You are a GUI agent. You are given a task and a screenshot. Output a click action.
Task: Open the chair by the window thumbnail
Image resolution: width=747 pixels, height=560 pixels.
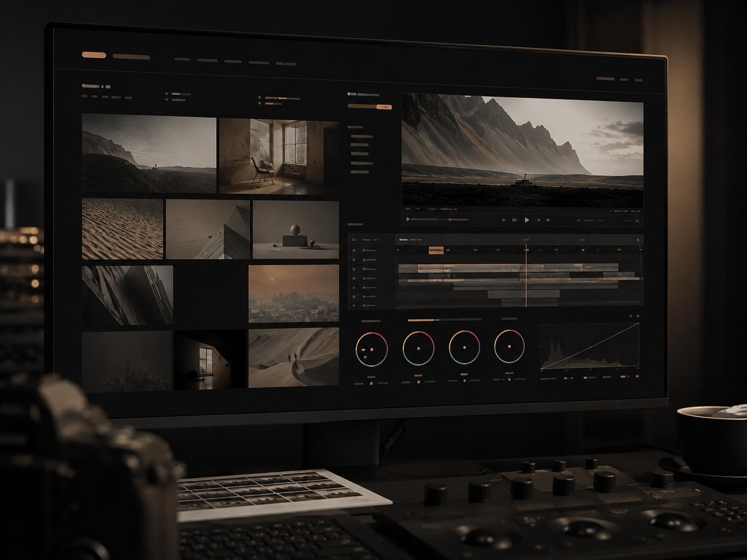point(279,157)
